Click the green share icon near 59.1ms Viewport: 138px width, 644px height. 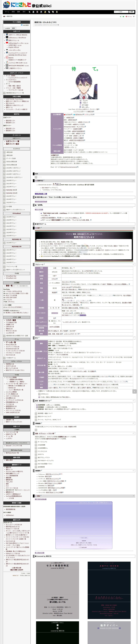click(120, 17)
